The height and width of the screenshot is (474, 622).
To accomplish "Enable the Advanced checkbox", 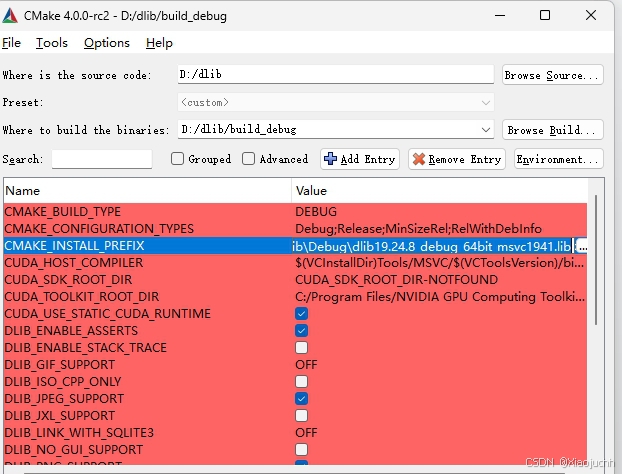I will (248, 159).
